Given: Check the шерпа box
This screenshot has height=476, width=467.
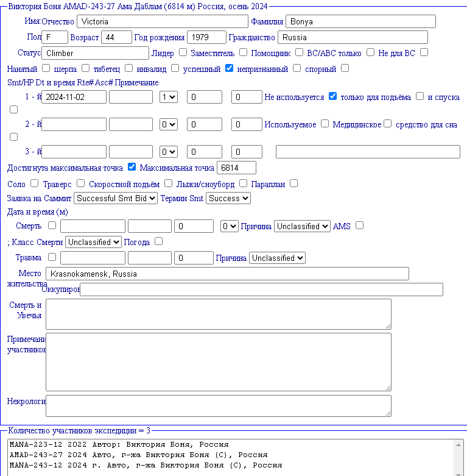Looking at the screenshot, I should (85, 68).
